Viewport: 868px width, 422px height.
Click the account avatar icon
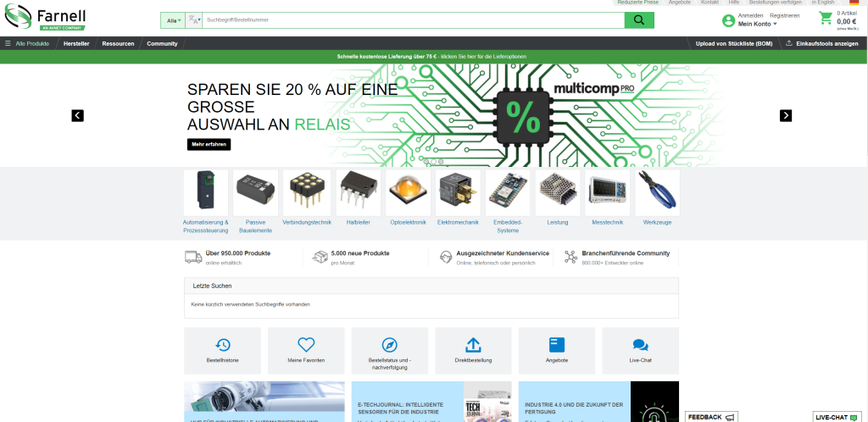coord(728,21)
